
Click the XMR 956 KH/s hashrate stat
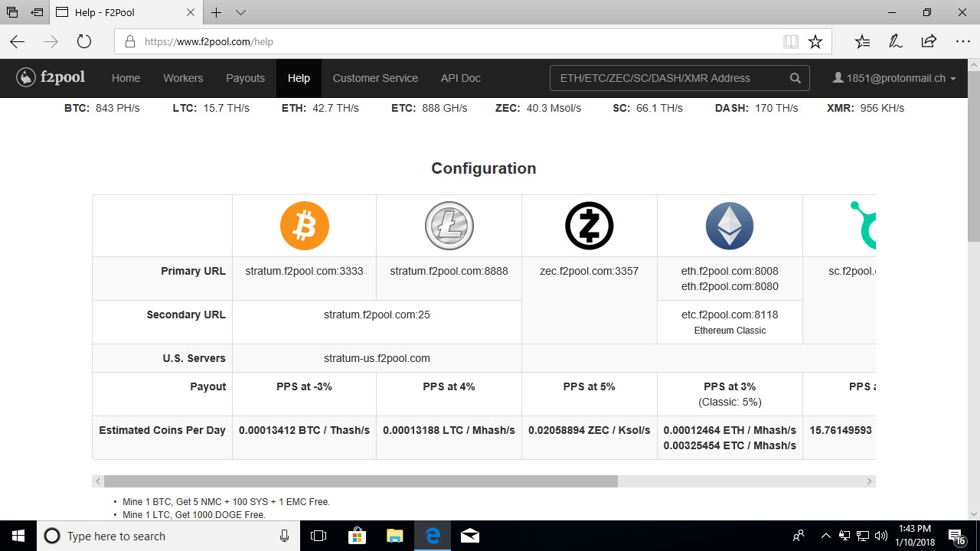tap(865, 108)
